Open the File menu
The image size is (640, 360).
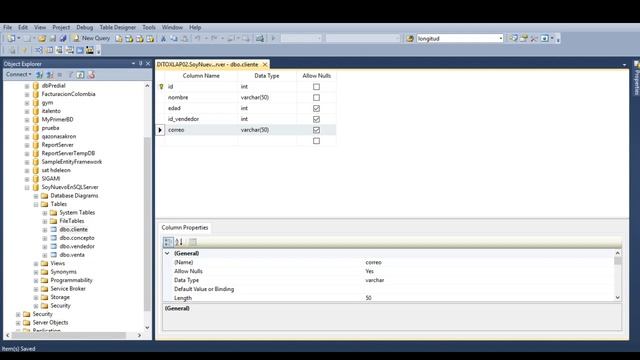click(x=7, y=27)
